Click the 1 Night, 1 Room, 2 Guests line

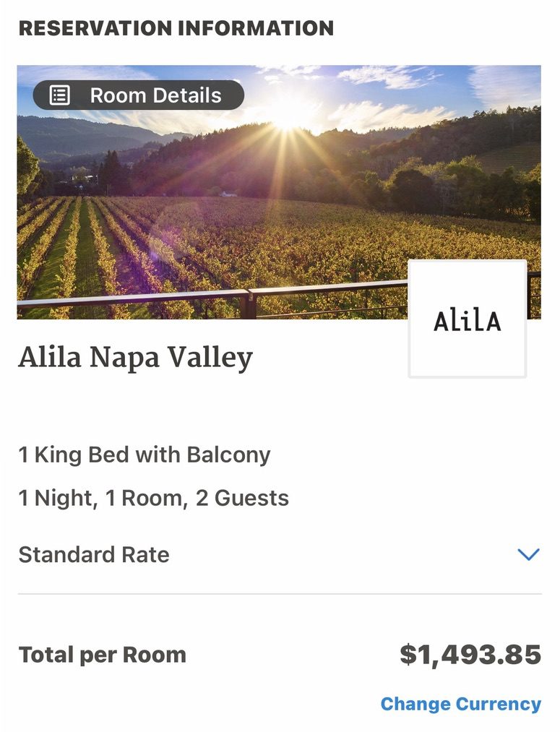153,498
